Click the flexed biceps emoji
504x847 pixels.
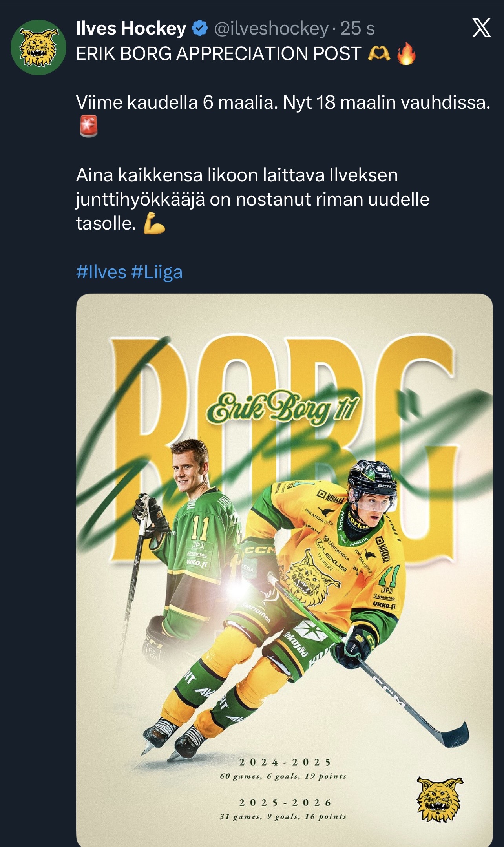pos(154,224)
